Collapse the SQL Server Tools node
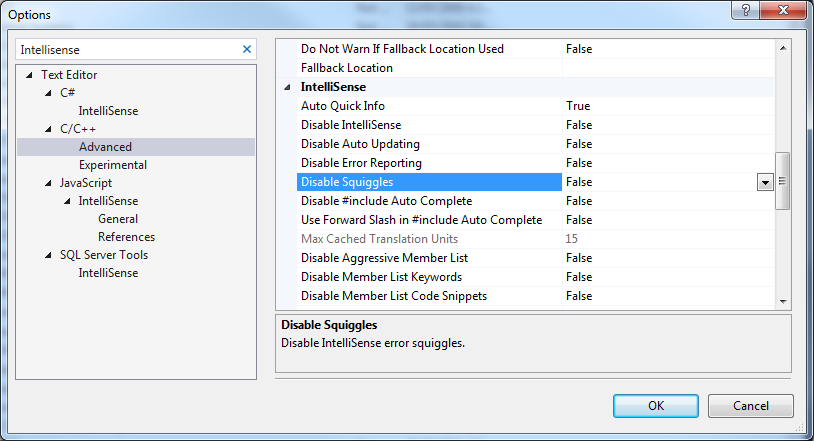This screenshot has width=814, height=441. (x=48, y=255)
